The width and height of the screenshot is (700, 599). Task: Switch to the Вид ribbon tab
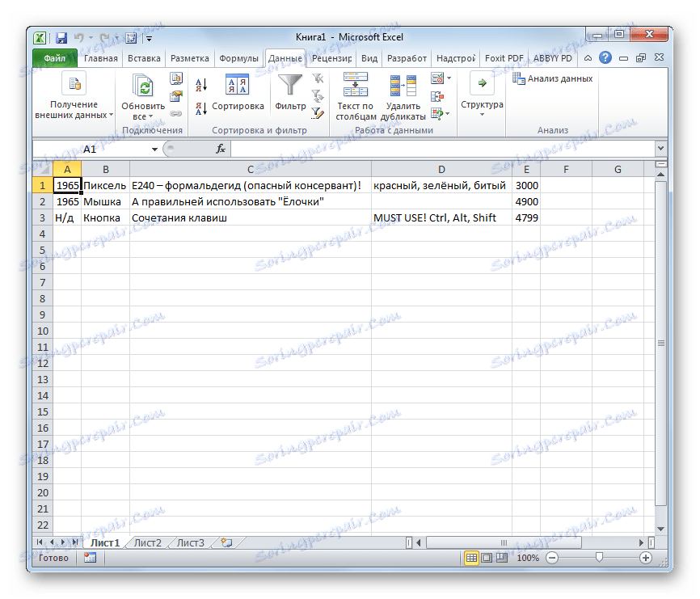(x=369, y=58)
